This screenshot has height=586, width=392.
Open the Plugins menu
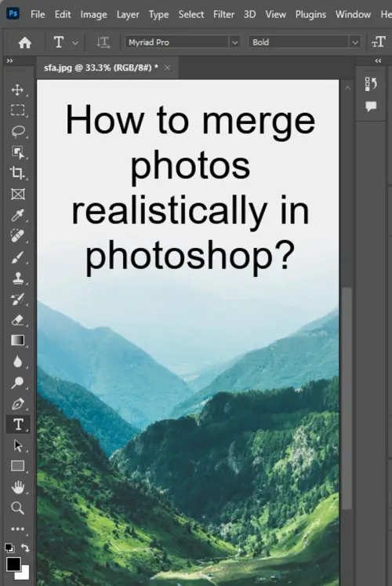click(x=310, y=15)
